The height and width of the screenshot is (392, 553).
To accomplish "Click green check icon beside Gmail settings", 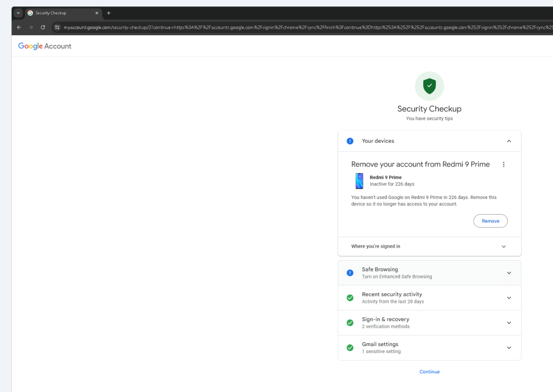I will pyautogui.click(x=350, y=348).
